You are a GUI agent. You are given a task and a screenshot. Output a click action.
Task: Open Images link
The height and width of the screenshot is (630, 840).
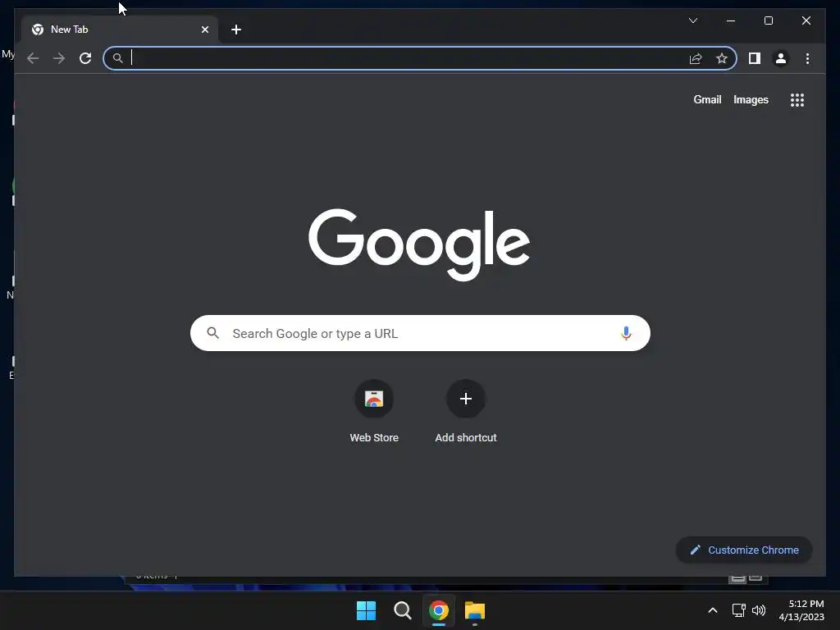[751, 99]
